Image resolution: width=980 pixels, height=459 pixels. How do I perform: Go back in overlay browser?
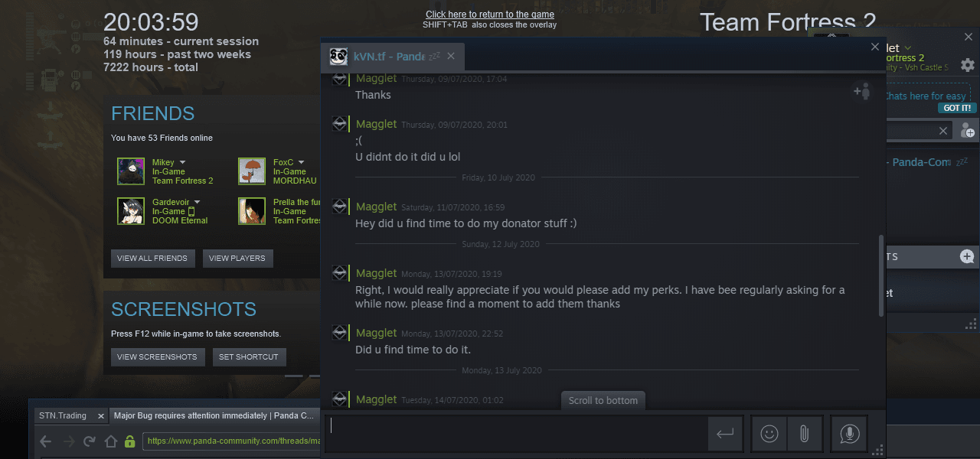coord(46,441)
